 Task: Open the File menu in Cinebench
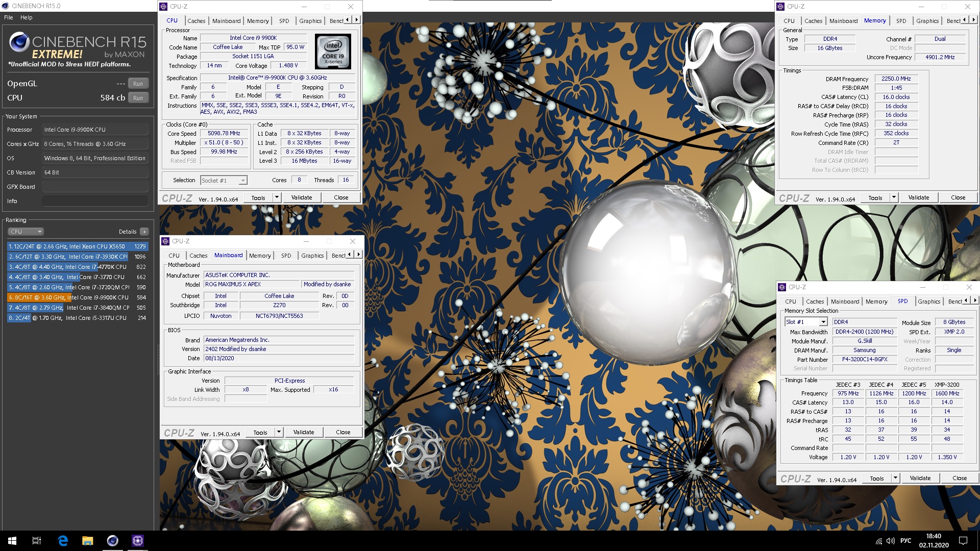[9, 17]
